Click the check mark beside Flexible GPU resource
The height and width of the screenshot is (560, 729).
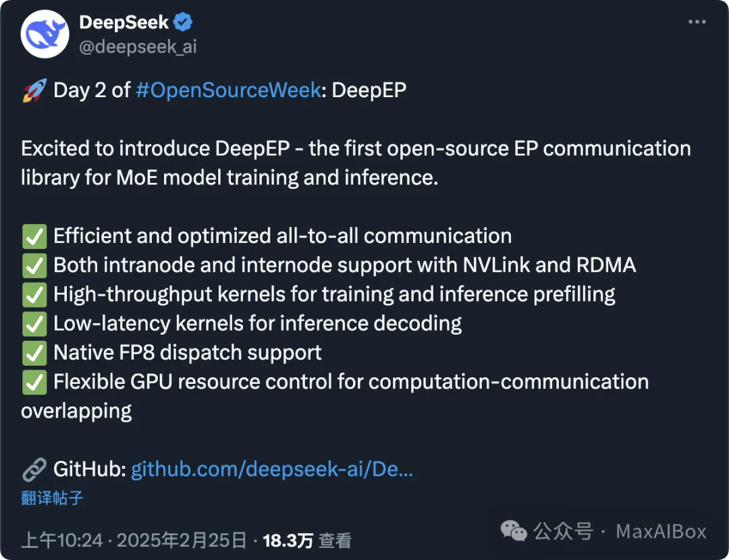tap(34, 381)
